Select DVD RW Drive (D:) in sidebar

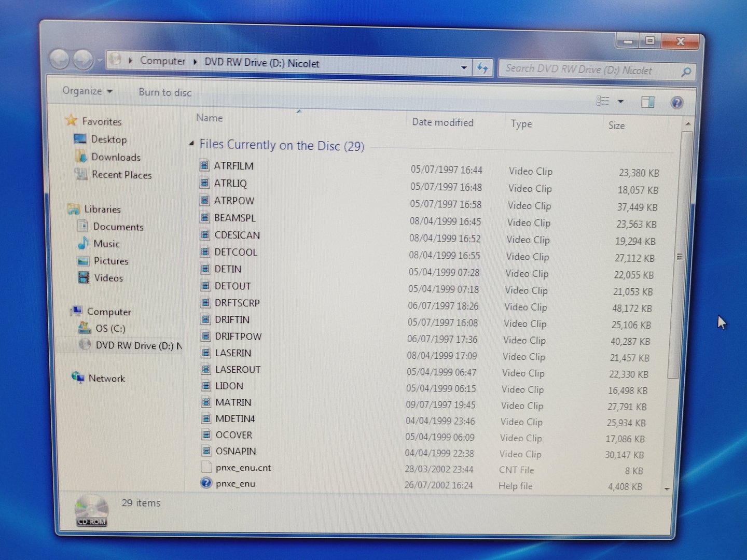click(x=139, y=345)
